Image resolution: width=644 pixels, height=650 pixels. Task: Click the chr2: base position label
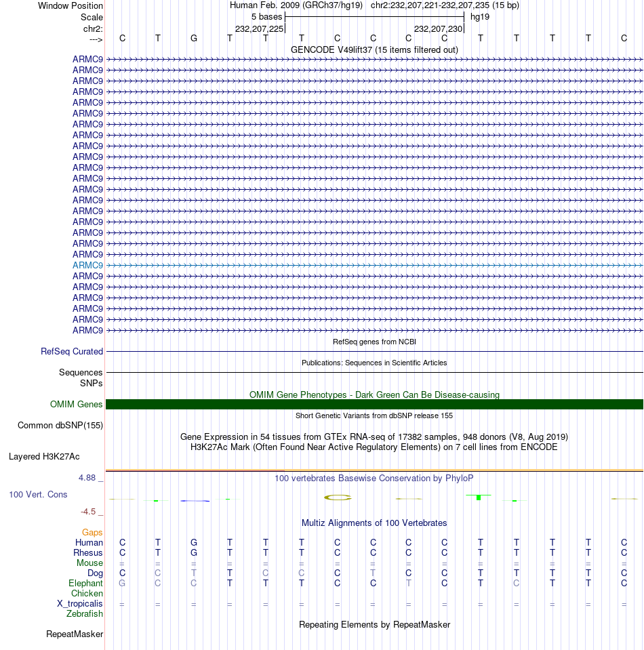93,28
